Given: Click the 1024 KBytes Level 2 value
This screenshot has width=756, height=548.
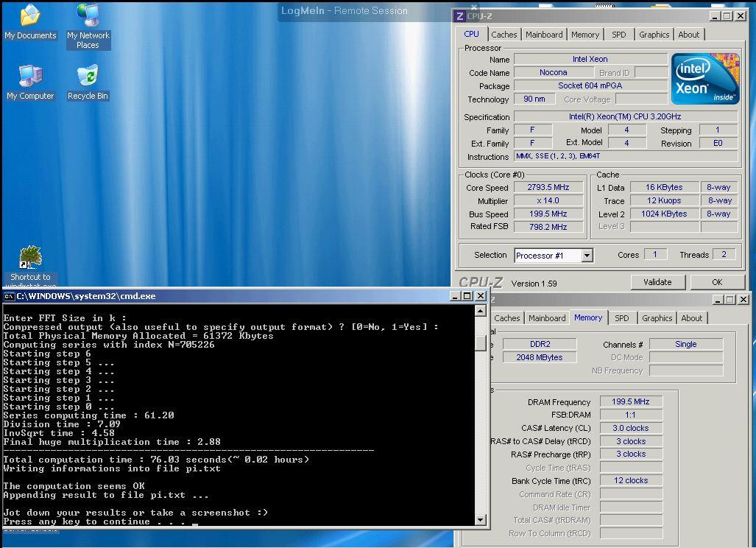Looking at the screenshot, I should point(664,214).
